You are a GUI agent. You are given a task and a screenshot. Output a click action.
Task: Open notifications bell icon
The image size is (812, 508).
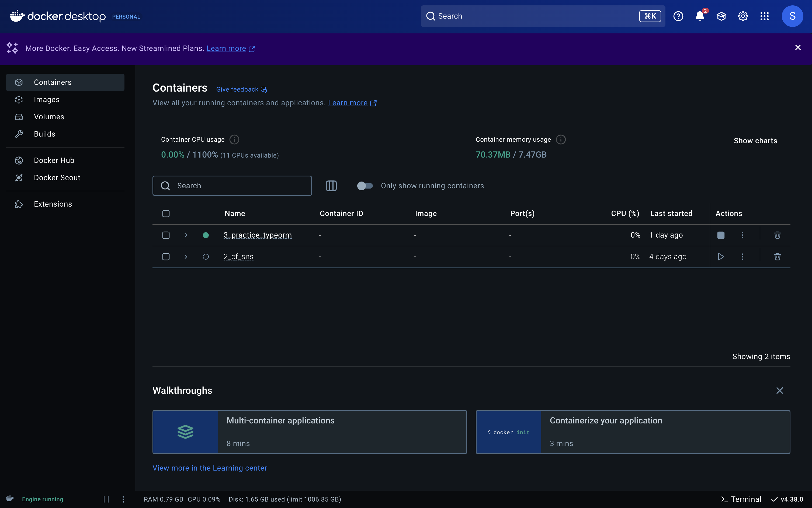(x=699, y=16)
